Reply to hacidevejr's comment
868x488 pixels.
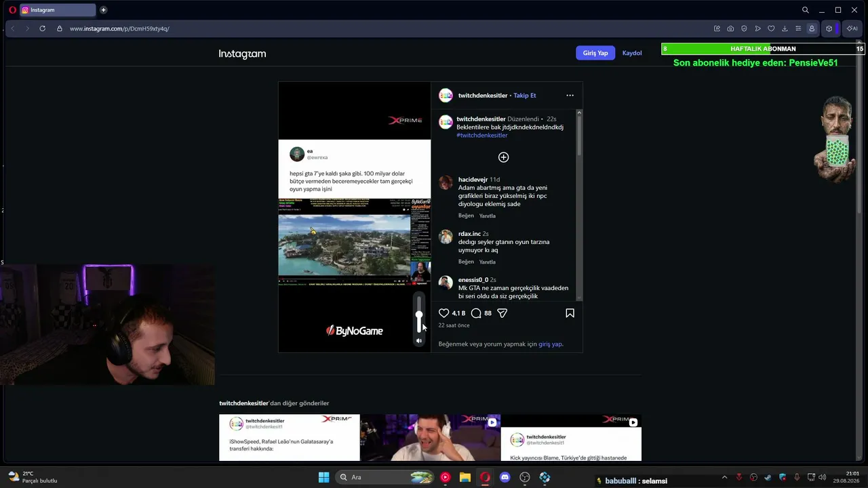click(488, 216)
